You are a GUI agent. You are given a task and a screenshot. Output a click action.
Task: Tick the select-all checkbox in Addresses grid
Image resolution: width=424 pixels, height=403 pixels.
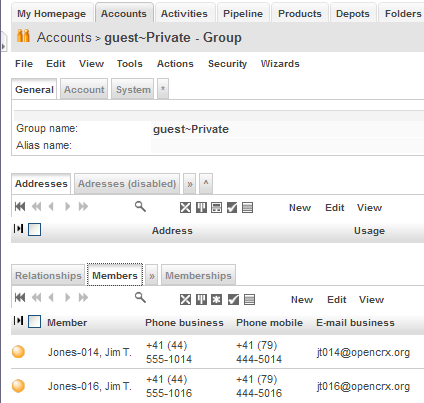pyautogui.click(x=35, y=229)
